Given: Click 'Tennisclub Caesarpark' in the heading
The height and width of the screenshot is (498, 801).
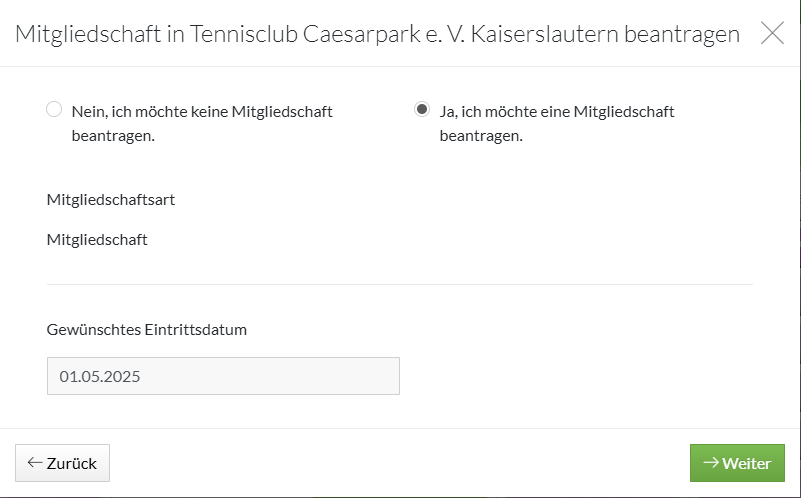Looking at the screenshot, I should click(305, 34).
